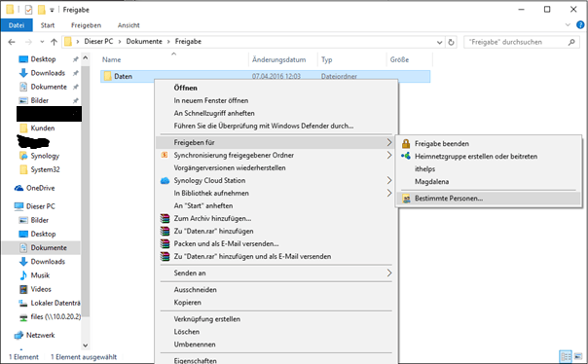Click breadcrumb chevron after Dieser PC
Viewport: 588px width, 364px height.
(x=120, y=42)
